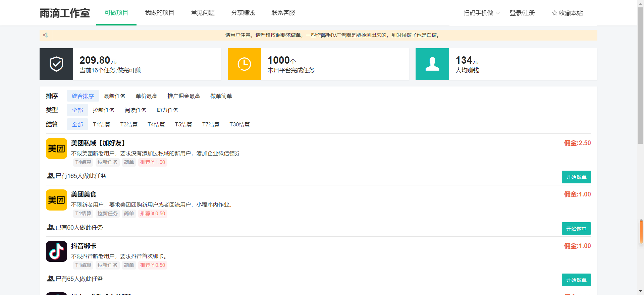Click people icon next to 已有60人做此任务
This screenshot has height=295, width=644.
coord(51,227)
